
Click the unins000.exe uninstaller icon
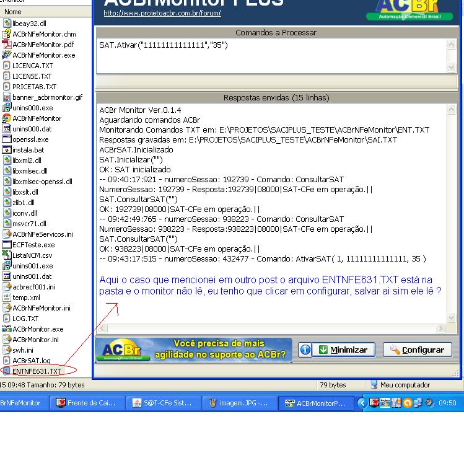[x=7, y=108]
